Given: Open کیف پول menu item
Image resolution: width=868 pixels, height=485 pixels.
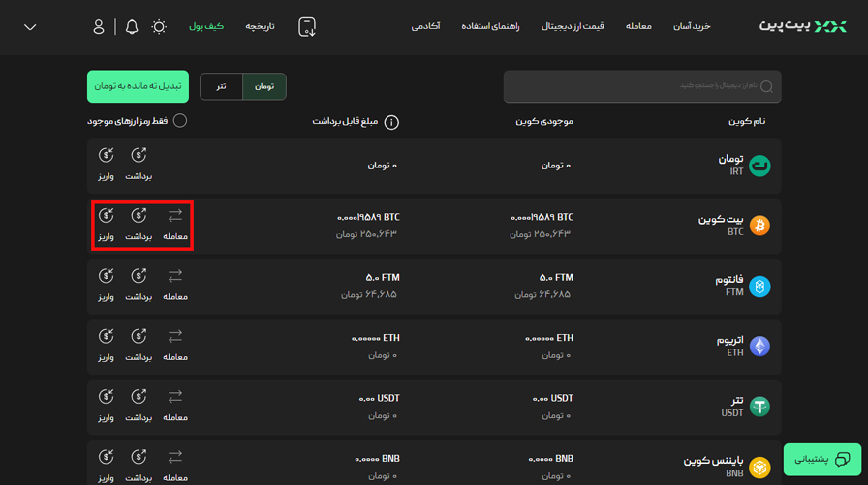Looking at the screenshot, I should [x=206, y=26].
